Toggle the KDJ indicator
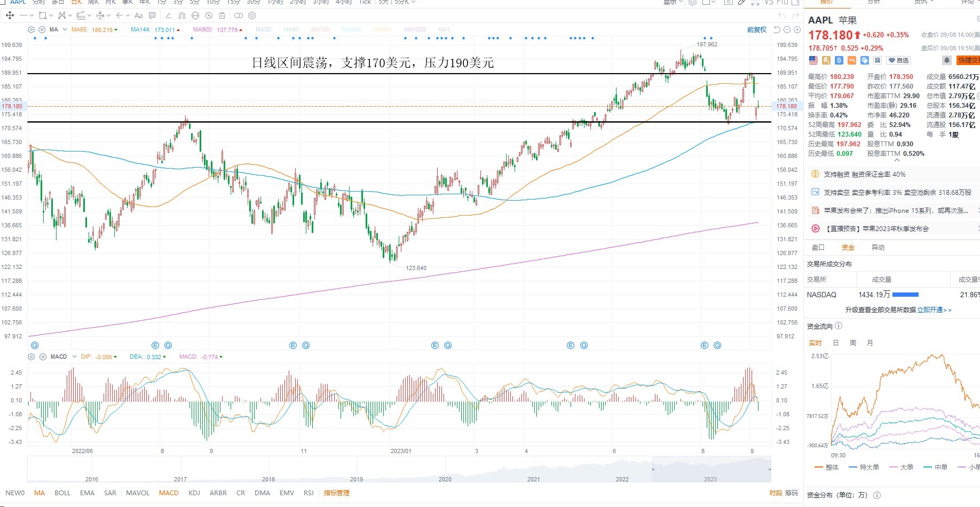 point(194,493)
